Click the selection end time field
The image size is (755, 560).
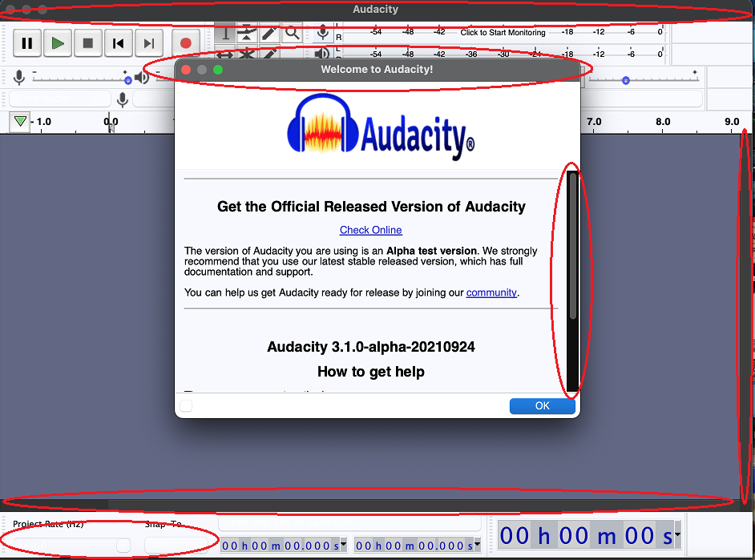coord(414,546)
